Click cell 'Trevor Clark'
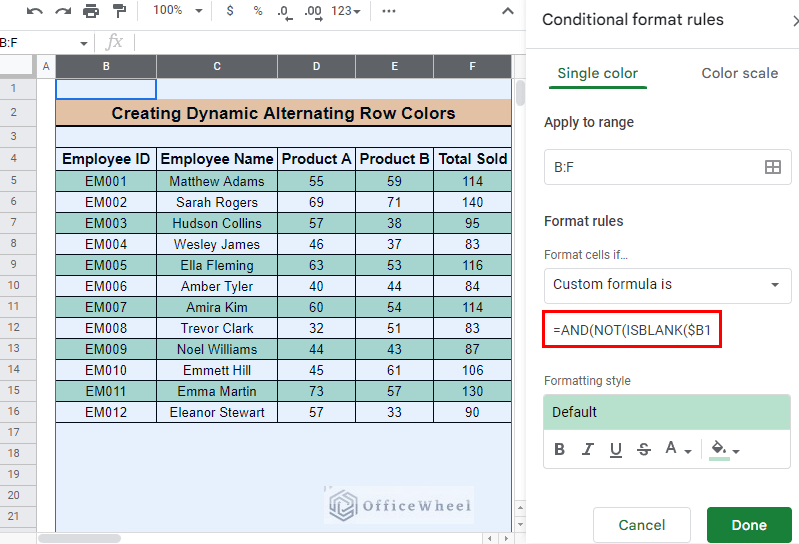The height and width of the screenshot is (544, 799). (x=217, y=328)
